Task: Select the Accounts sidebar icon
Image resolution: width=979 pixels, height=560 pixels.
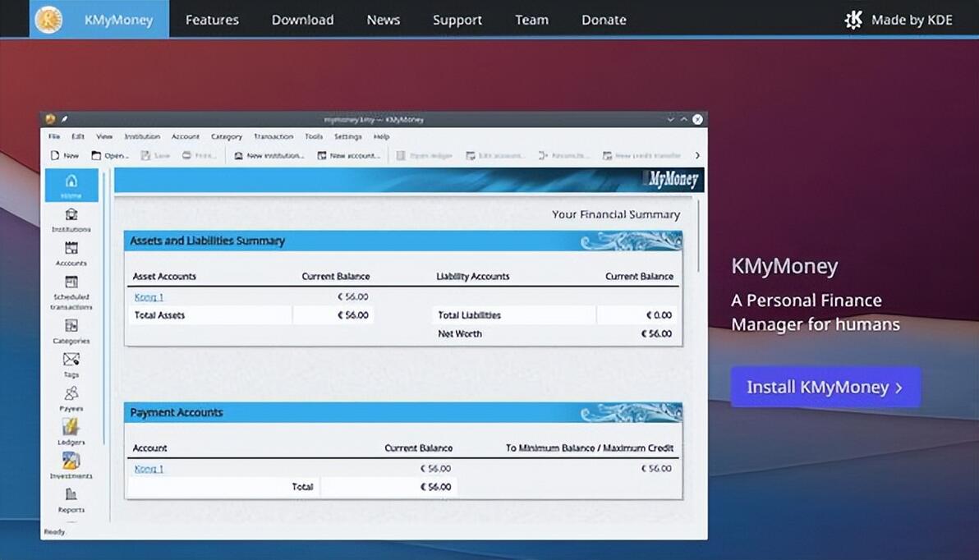Action: tap(71, 254)
